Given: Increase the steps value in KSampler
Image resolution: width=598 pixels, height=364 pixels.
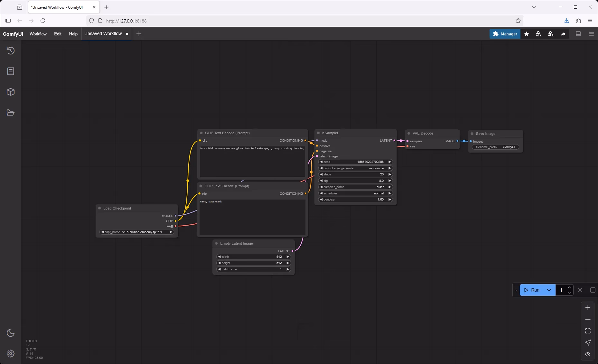Looking at the screenshot, I should tap(389, 174).
